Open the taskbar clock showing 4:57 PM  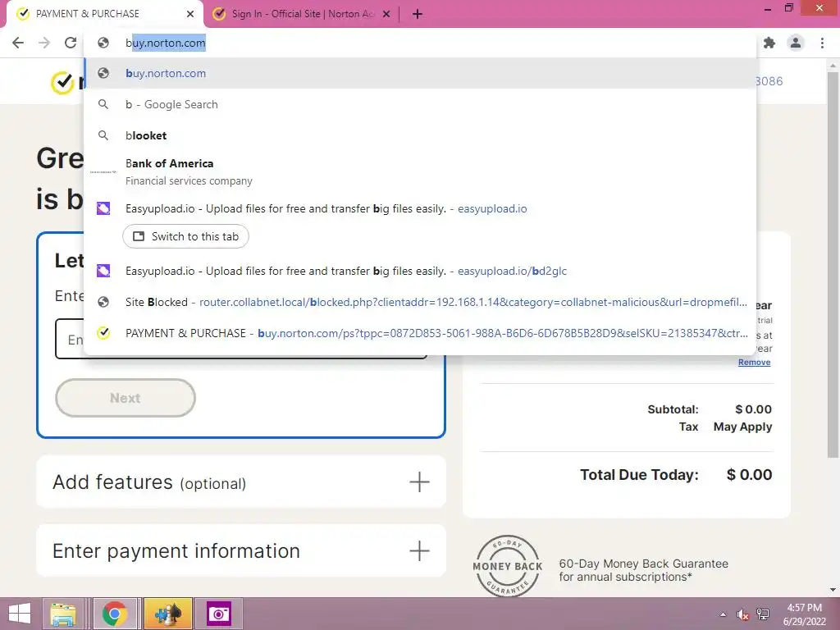805,614
